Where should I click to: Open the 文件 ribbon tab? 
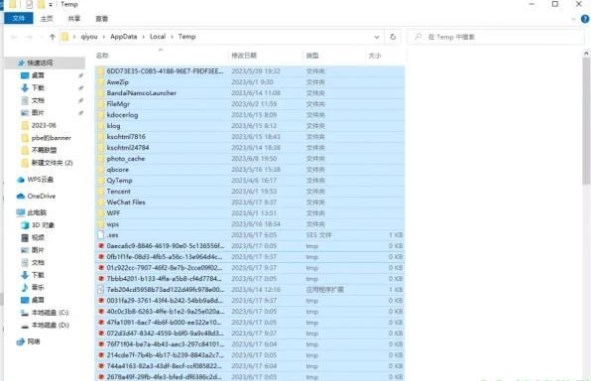coord(18,18)
